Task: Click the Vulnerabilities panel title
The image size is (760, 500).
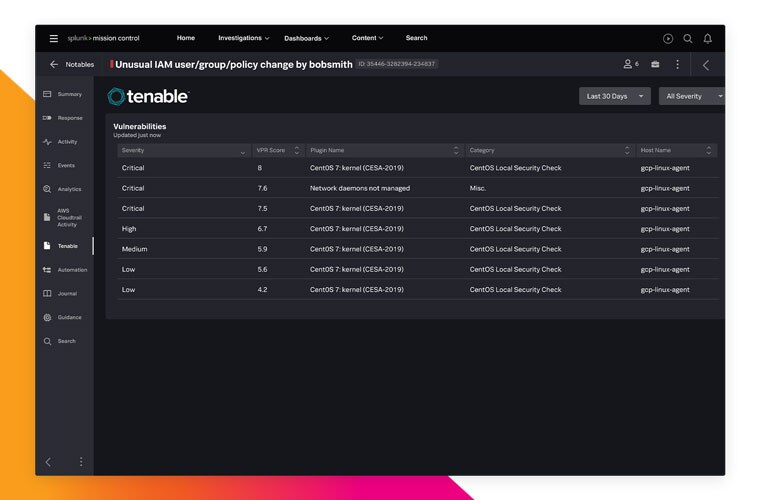Action: 140,126
